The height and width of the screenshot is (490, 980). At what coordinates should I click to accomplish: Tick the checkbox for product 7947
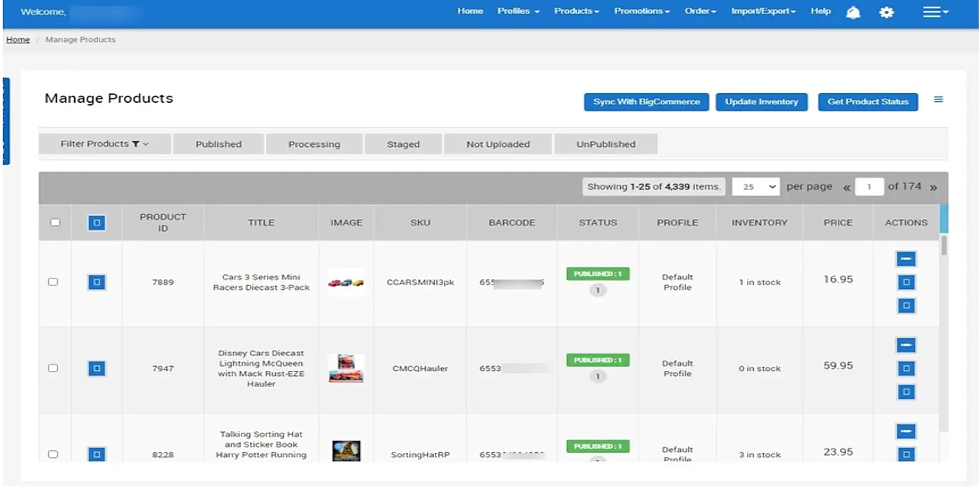pos(54,368)
